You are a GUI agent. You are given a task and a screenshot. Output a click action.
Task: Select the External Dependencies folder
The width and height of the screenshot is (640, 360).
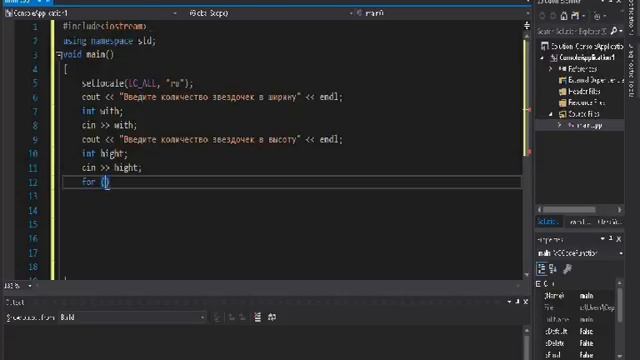pyautogui.click(x=591, y=80)
